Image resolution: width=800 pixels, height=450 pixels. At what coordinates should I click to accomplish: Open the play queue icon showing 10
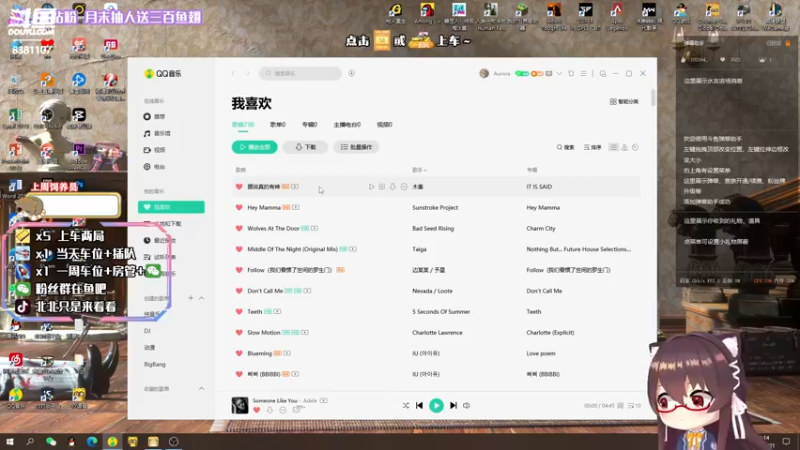634,406
